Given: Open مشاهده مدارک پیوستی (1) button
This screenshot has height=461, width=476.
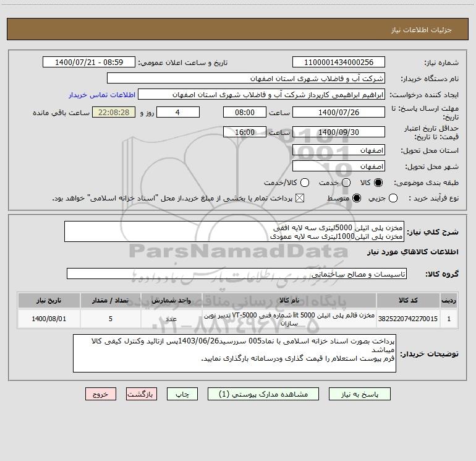Looking at the screenshot, I should (x=263, y=394).
